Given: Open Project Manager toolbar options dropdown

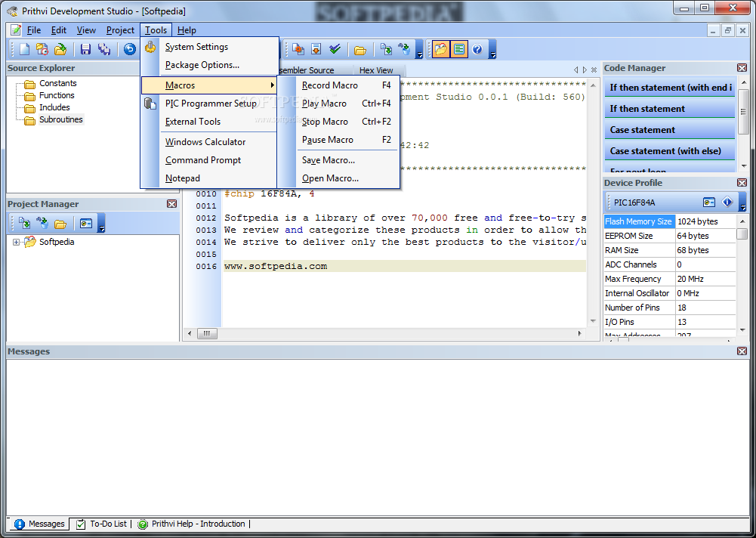Looking at the screenshot, I should click(x=101, y=224).
